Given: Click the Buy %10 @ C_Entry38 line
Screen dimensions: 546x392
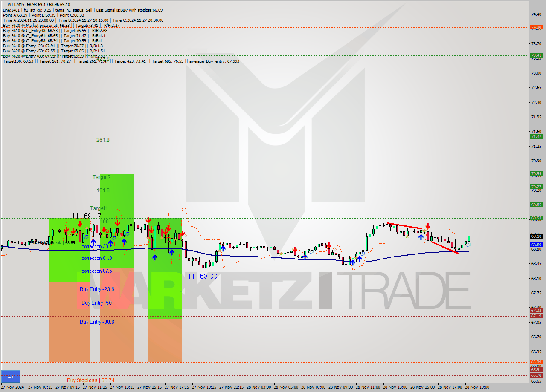Looking at the screenshot, I should [x=55, y=30].
